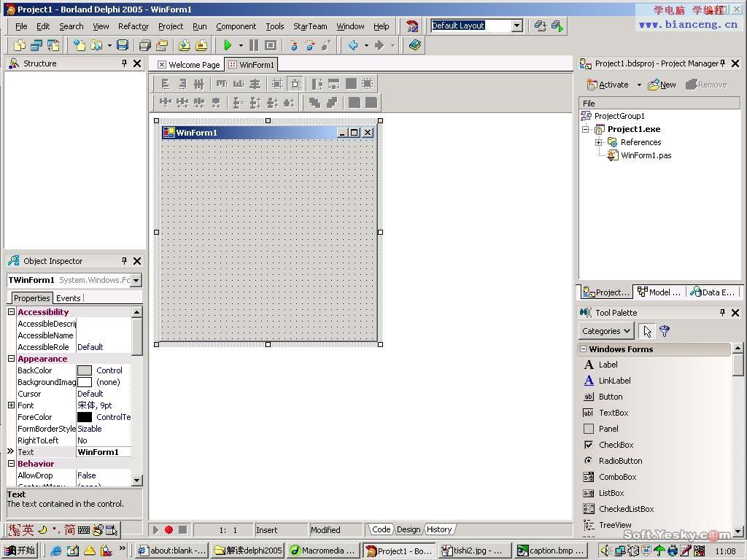
Task: Open the Component menu
Action: (x=236, y=26)
